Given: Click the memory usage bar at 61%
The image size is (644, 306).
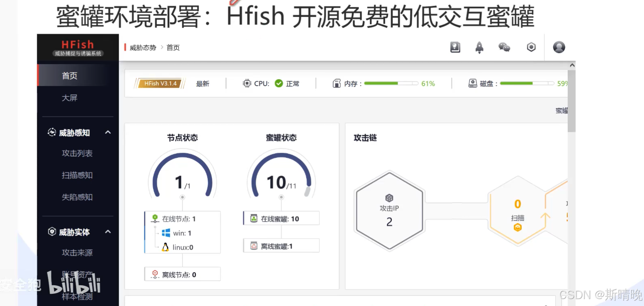Looking at the screenshot, I should click(x=391, y=83).
